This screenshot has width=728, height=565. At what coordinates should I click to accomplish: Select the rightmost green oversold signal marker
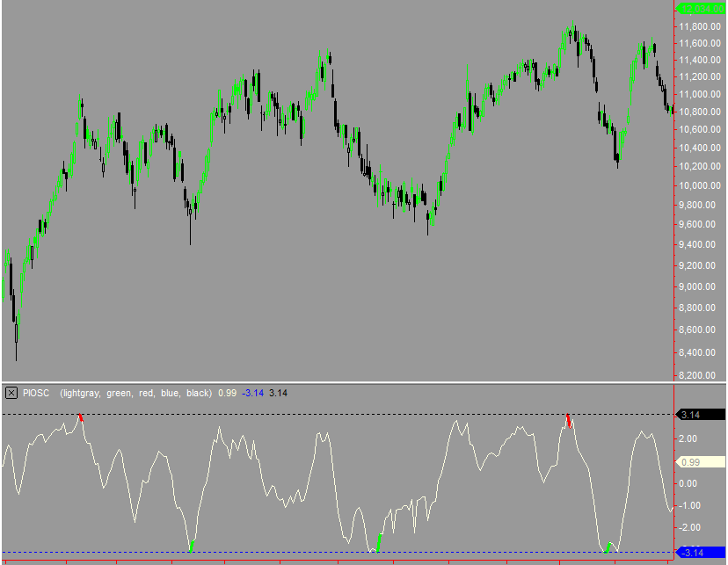[608, 547]
